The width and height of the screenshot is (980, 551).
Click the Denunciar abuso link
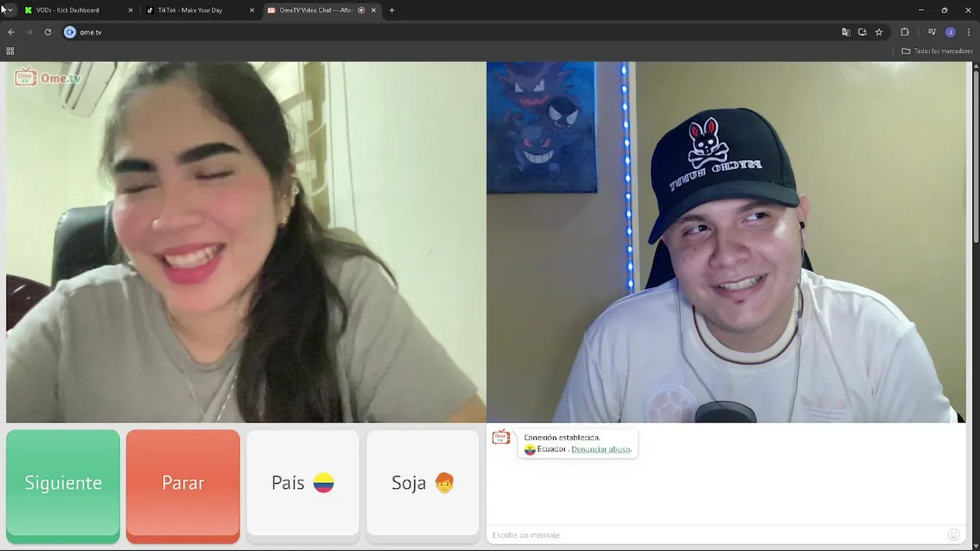(601, 449)
